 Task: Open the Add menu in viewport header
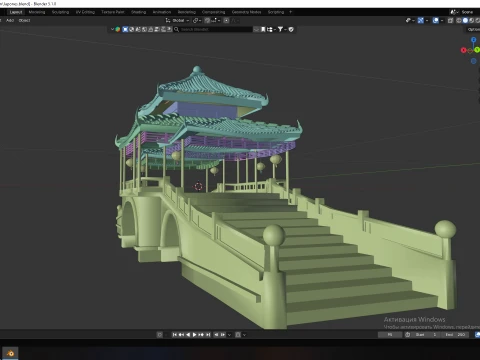click(10, 20)
